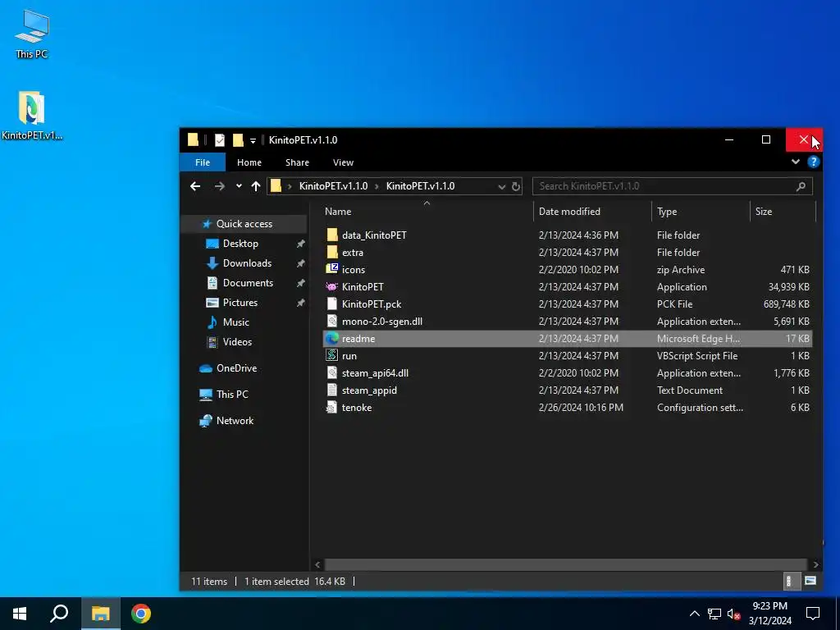The width and height of the screenshot is (840, 630).
Task: Click the Forward navigation arrow
Action: (x=220, y=186)
